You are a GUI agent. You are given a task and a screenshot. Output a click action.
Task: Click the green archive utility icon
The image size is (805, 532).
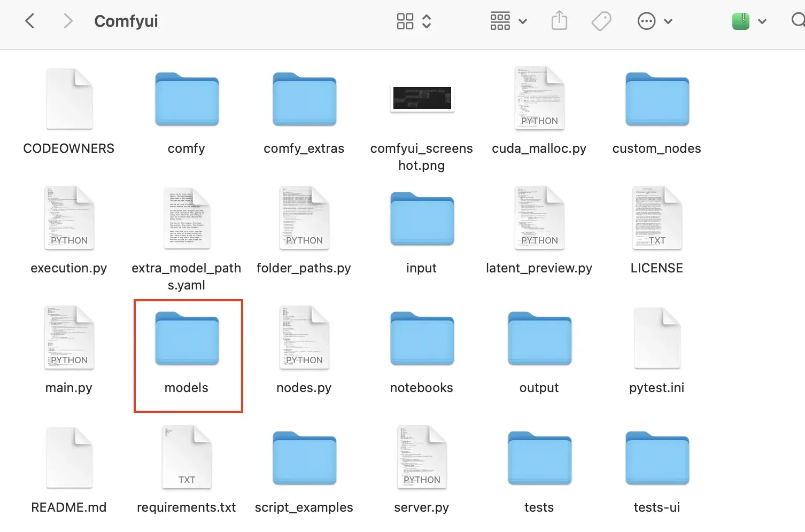741,21
